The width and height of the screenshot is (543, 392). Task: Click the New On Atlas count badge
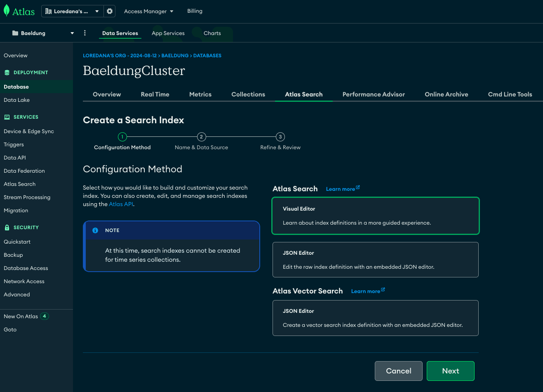[x=45, y=316]
